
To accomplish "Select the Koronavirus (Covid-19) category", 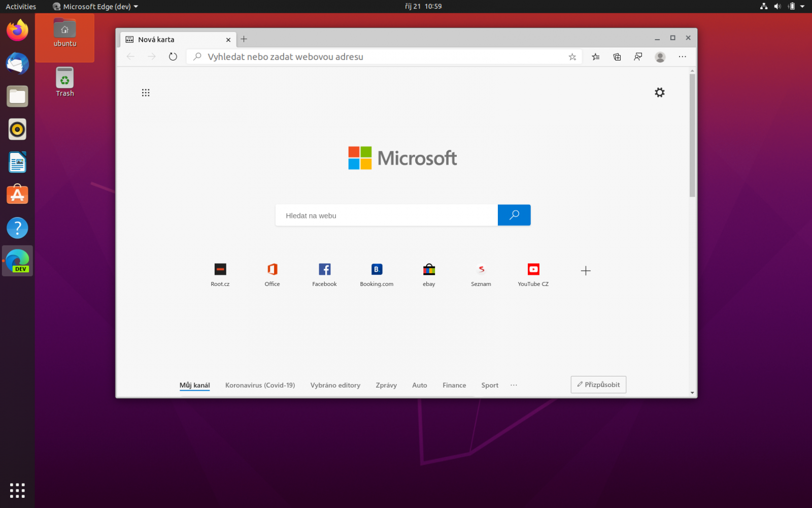I will tap(260, 385).
